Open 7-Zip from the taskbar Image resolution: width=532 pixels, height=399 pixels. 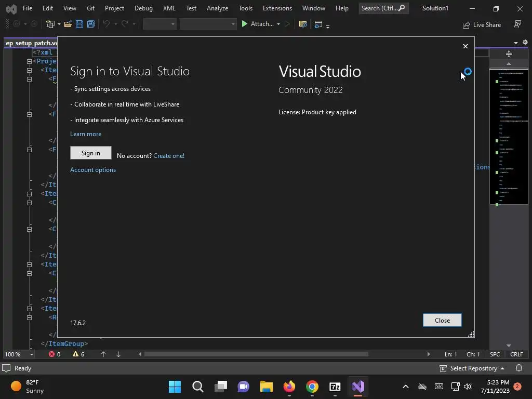[335, 387]
